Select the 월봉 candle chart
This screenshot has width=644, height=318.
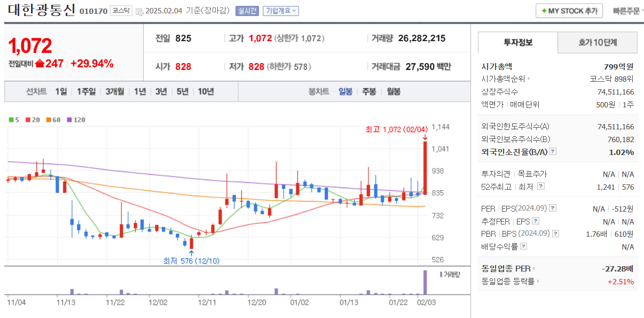(x=394, y=91)
